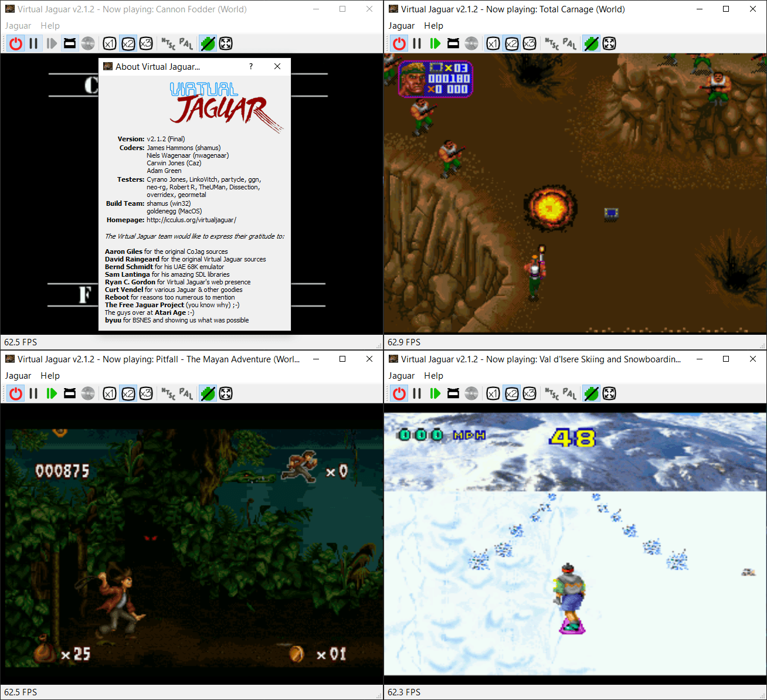Image resolution: width=767 pixels, height=700 pixels.
Task: Click the 62.3 FPS status text
Action: [x=404, y=692]
